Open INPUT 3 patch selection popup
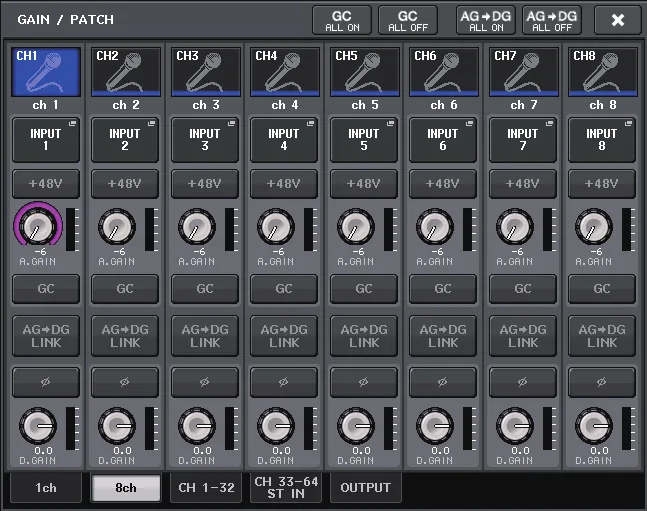The width and height of the screenshot is (647, 511). tap(205, 140)
